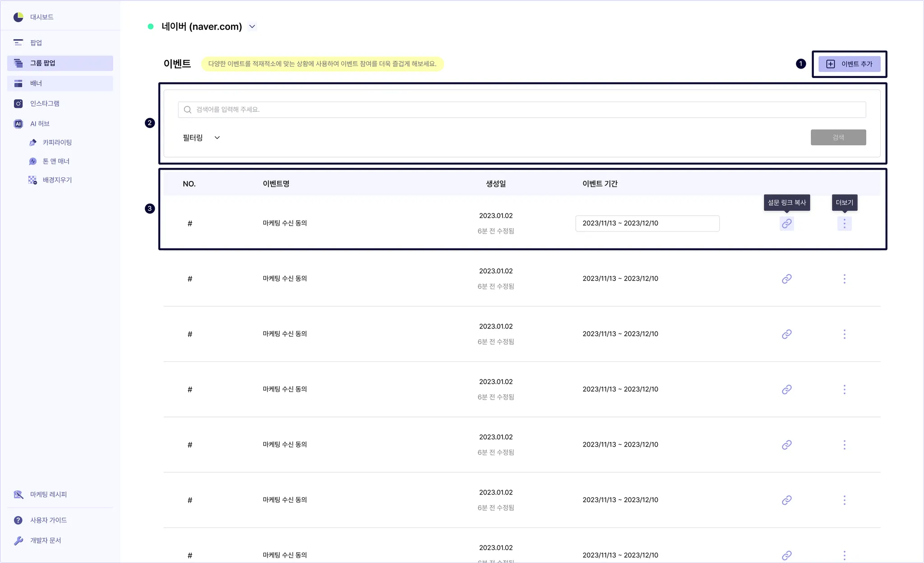This screenshot has width=924, height=563.
Task: Open the 팝업 sidebar icon
Action: (18, 42)
